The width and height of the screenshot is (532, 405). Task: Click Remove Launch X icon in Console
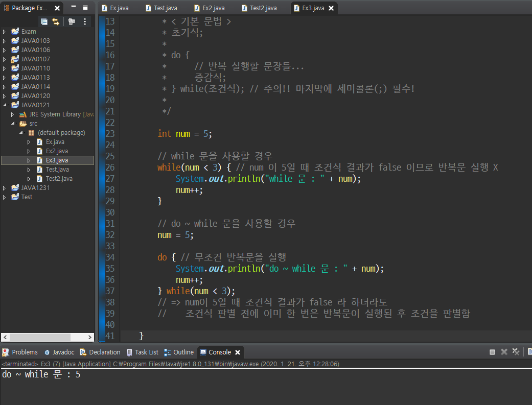(x=504, y=352)
